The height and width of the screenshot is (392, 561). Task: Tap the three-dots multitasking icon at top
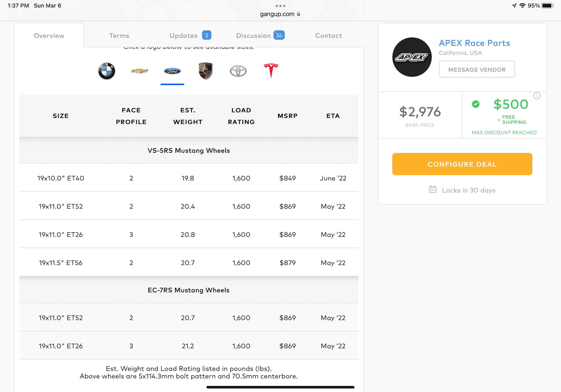pos(280,6)
